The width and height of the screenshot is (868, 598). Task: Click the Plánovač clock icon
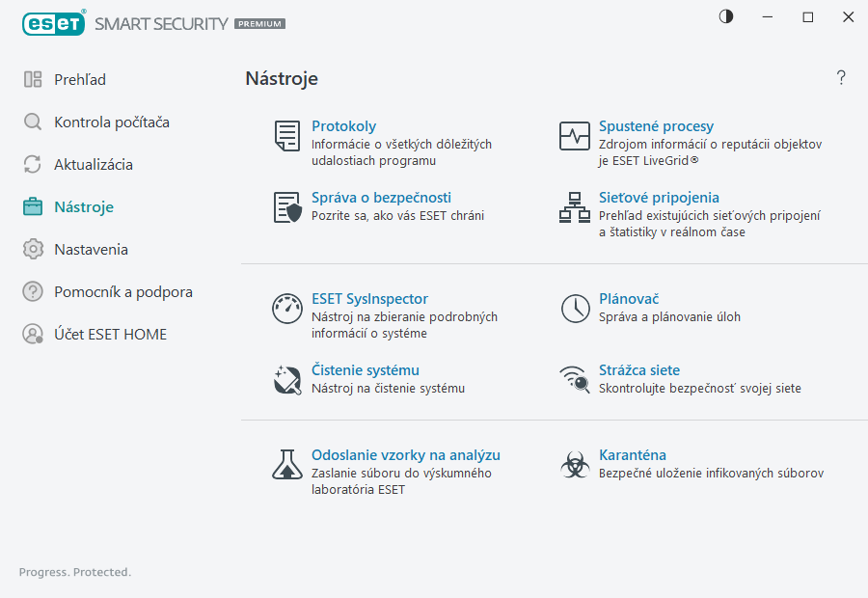coord(575,309)
